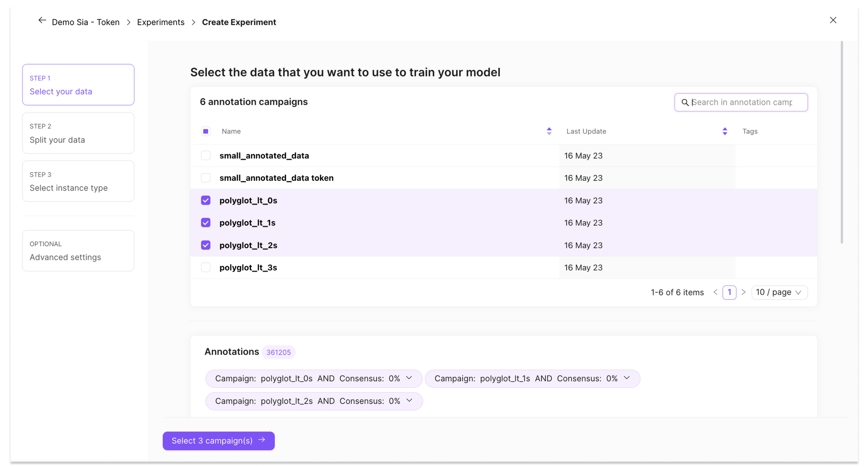Viewport: 868px width, 467px height.
Task: Sort campaigns by Last Update column arrows
Action: [x=724, y=131]
